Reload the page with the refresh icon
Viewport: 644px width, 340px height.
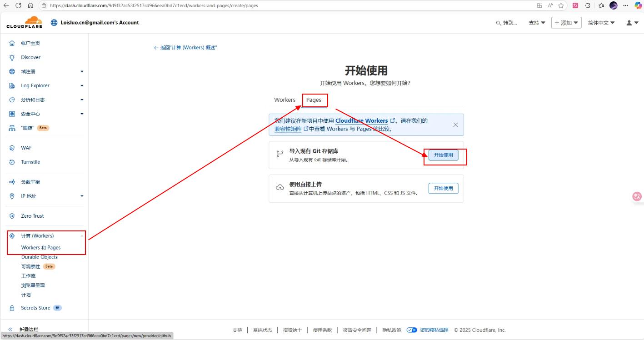click(x=18, y=5)
